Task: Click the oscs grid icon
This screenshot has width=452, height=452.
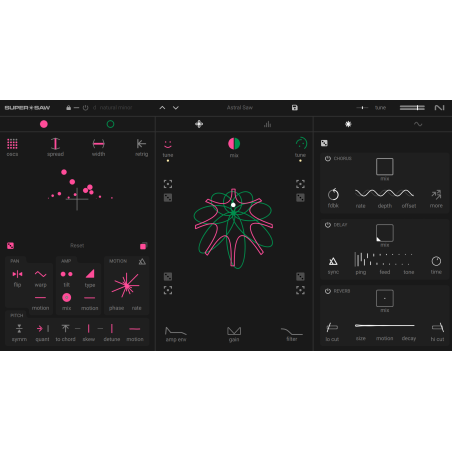Action: [x=12, y=144]
